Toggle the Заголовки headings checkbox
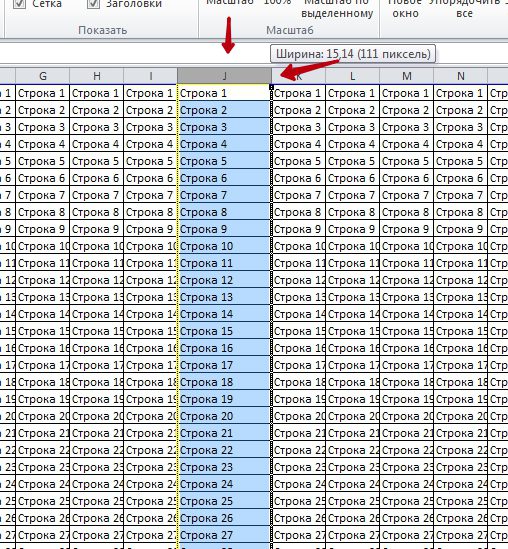This screenshot has width=508, height=549. click(x=93, y=4)
